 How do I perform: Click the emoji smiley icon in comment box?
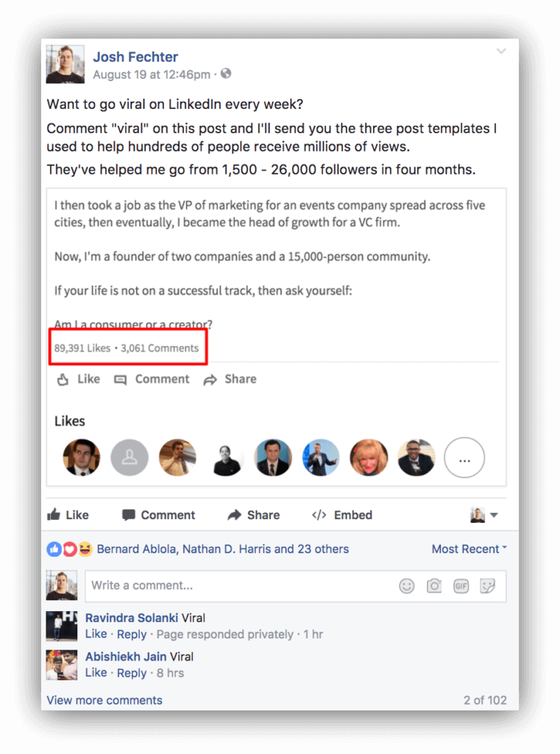point(407,585)
